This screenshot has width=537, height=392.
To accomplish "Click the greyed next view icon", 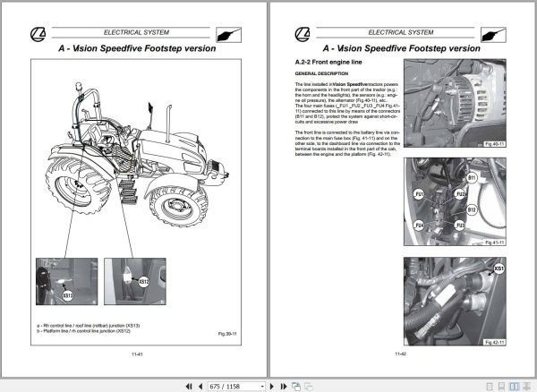I will tap(309, 387).
